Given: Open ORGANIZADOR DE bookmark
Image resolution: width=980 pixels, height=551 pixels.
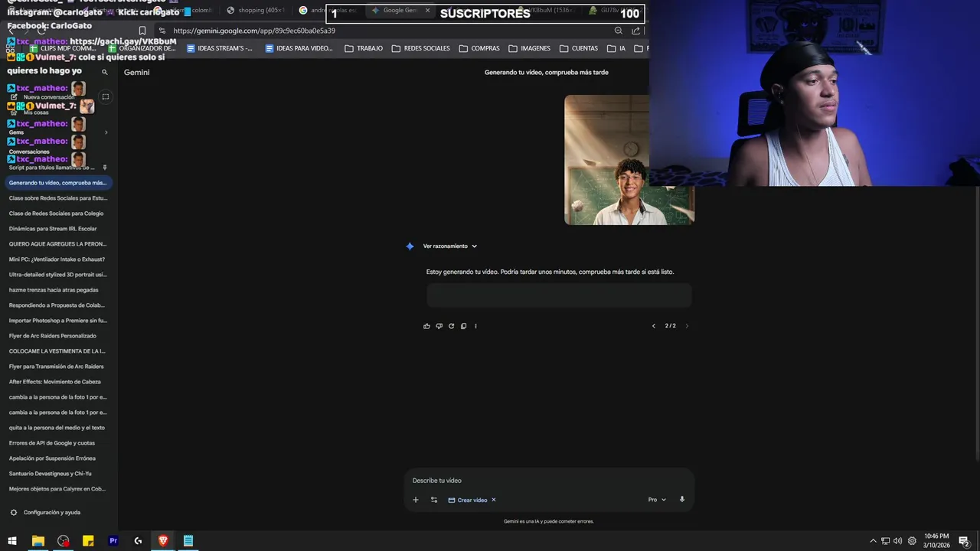Looking at the screenshot, I should (142, 48).
